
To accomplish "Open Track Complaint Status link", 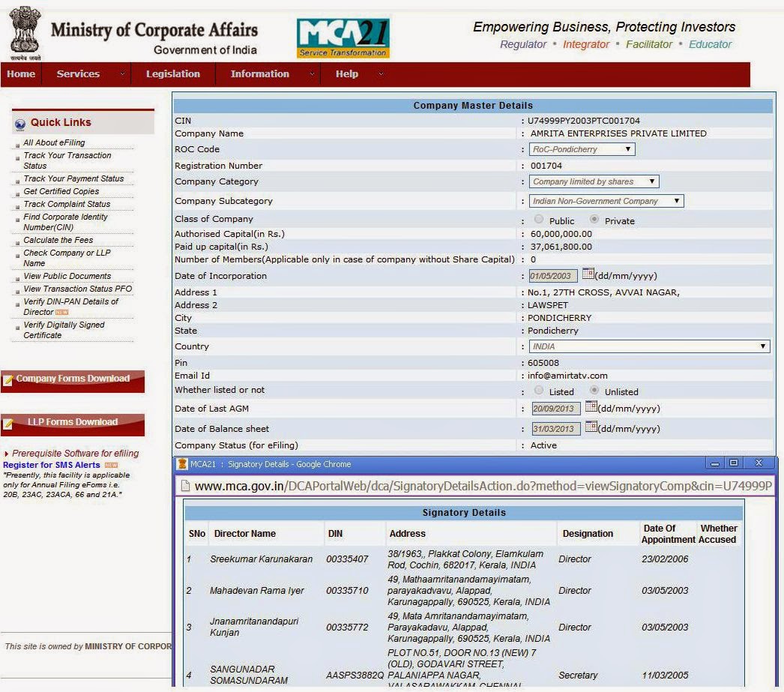I will (67, 204).
